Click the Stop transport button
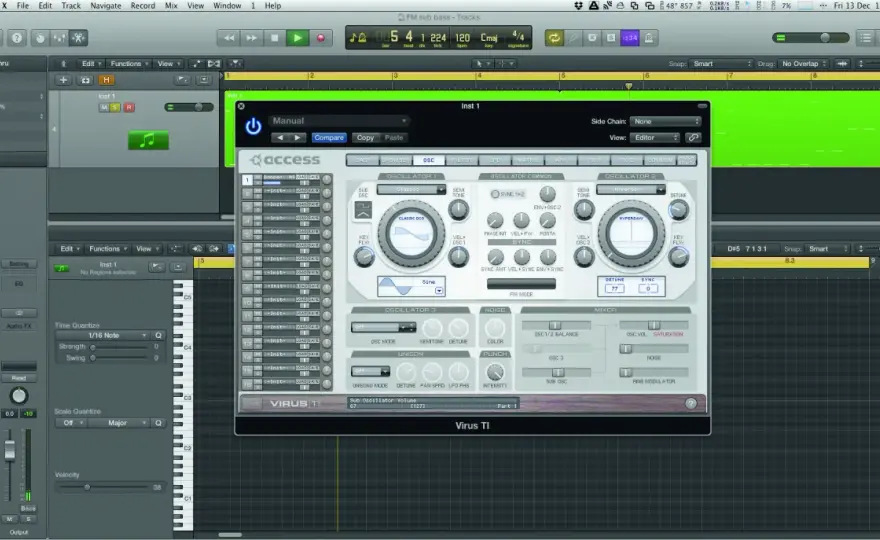Image resolution: width=880 pixels, height=540 pixels. pyautogui.click(x=274, y=38)
